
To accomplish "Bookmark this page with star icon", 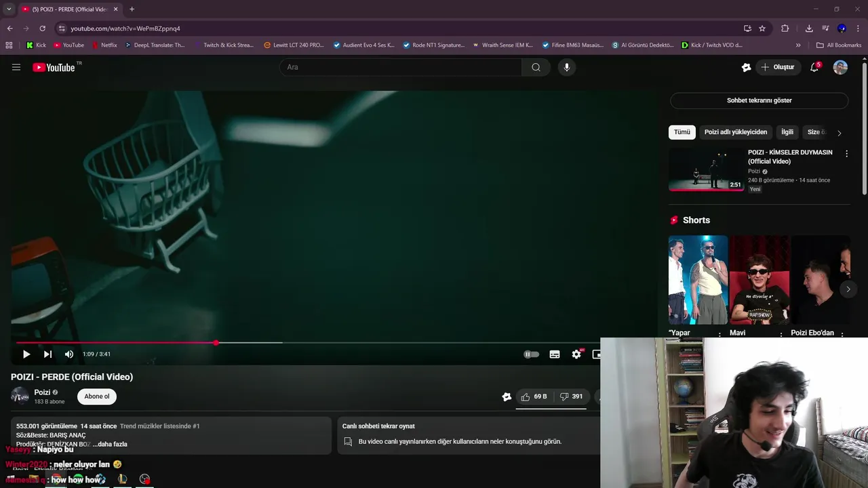I will tap(762, 28).
